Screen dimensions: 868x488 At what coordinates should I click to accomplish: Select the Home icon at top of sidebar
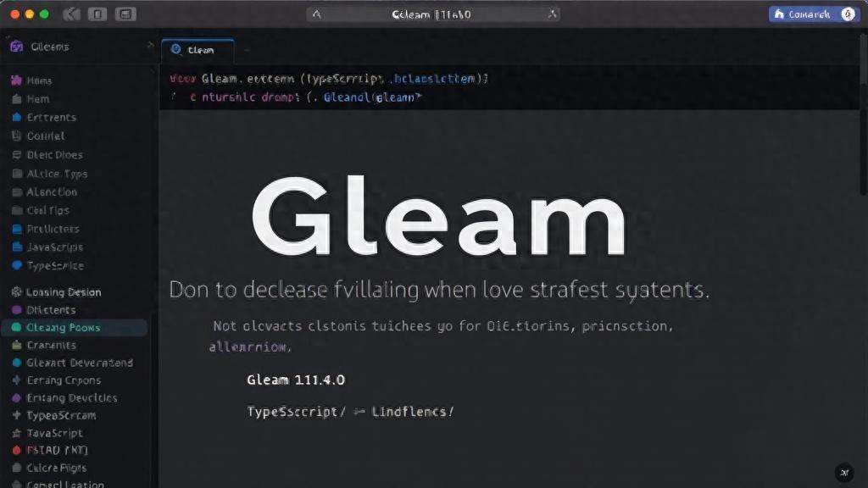pos(17,80)
